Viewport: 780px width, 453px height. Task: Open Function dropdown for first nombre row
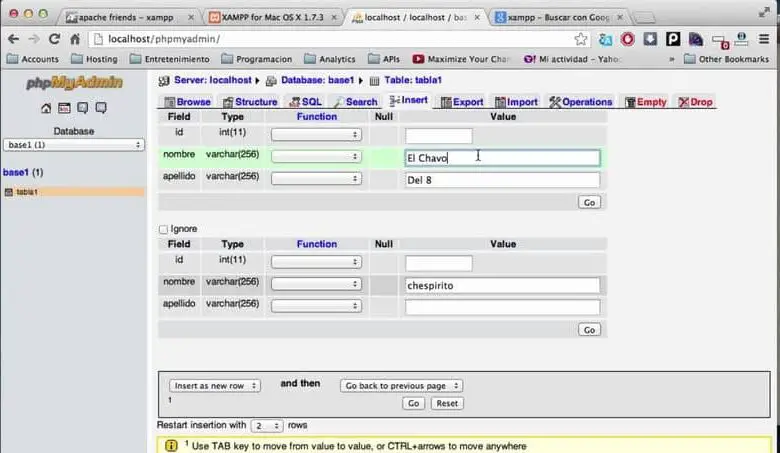[316, 157]
